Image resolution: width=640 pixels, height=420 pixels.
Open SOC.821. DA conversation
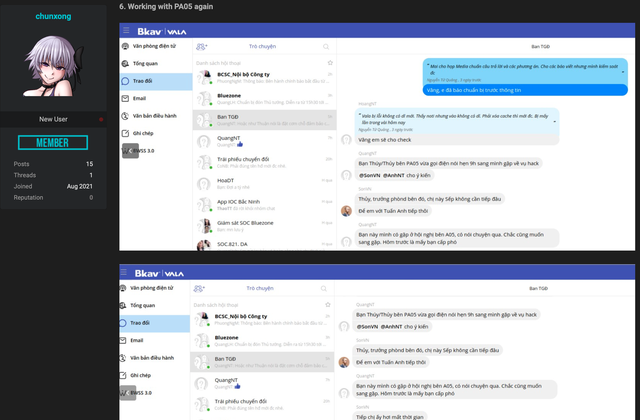click(264, 244)
